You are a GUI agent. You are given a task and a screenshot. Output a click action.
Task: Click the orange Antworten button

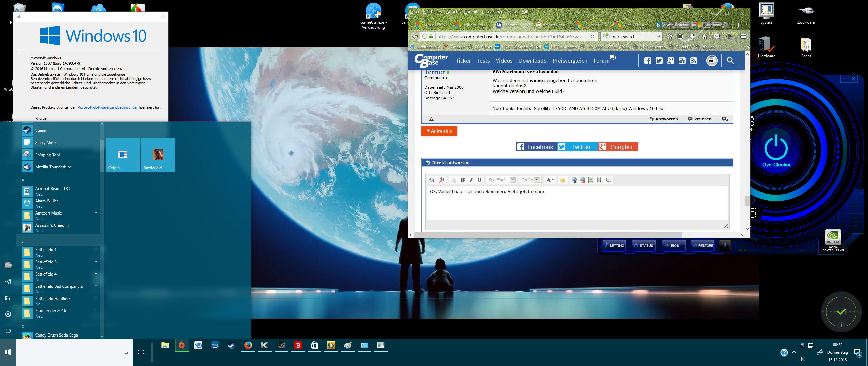pyautogui.click(x=439, y=131)
